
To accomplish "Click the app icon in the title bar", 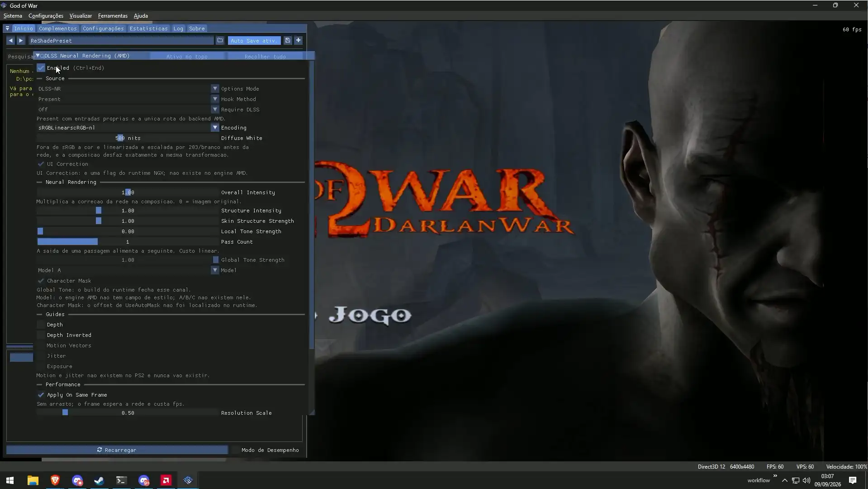I will click(4, 5).
